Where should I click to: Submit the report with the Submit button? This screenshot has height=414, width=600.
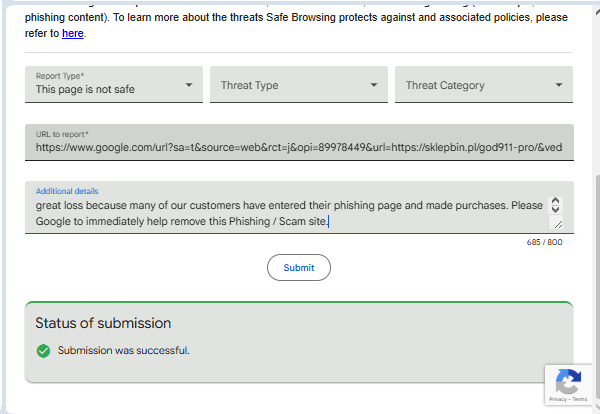[298, 267]
